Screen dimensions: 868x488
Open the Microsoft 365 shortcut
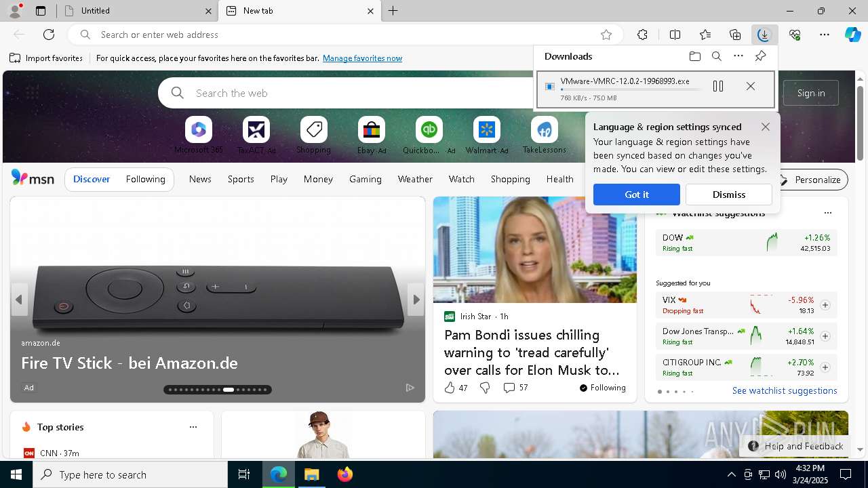click(198, 136)
